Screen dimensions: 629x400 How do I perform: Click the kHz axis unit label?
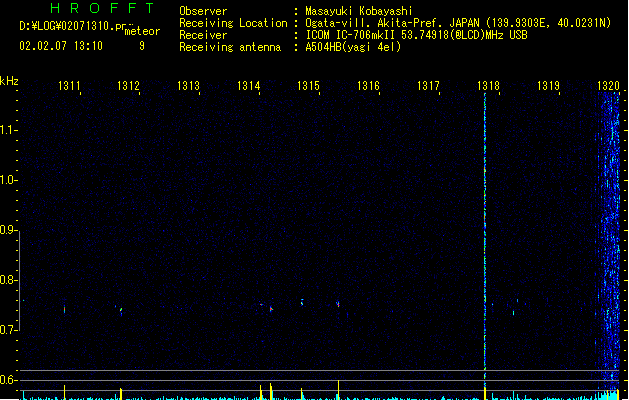(9, 81)
